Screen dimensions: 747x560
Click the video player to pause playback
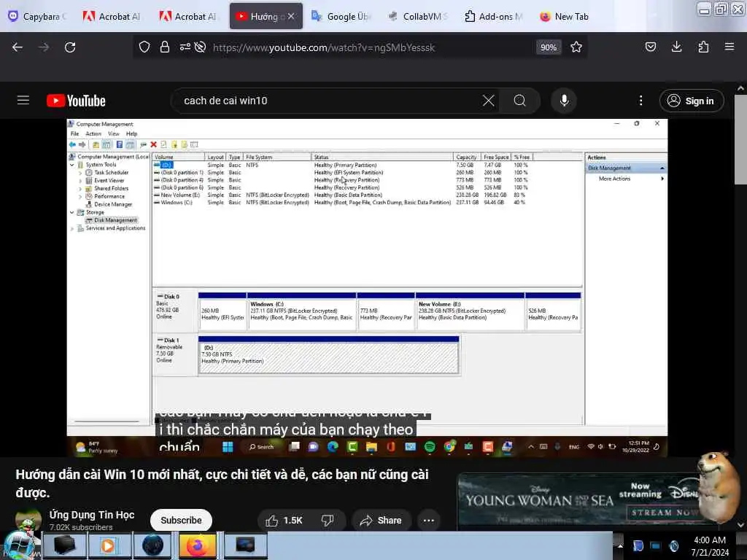(367, 287)
